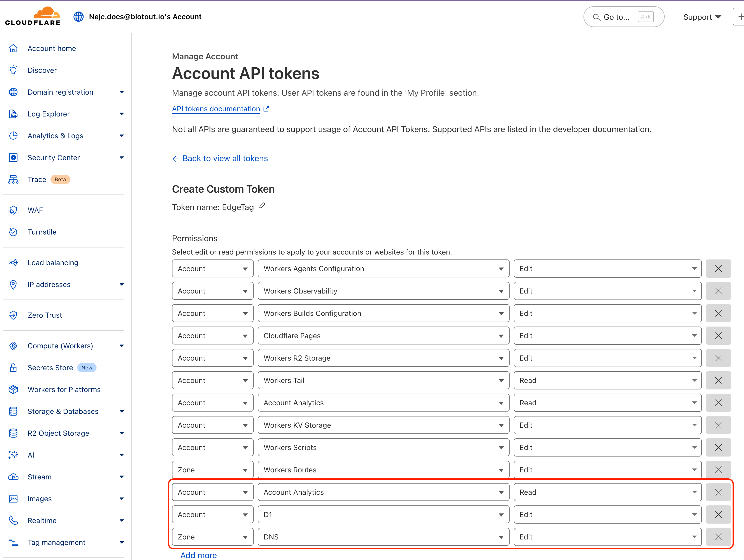Click the Cloudflare logo
Image resolution: width=744 pixels, height=560 pixels.
(x=33, y=16)
